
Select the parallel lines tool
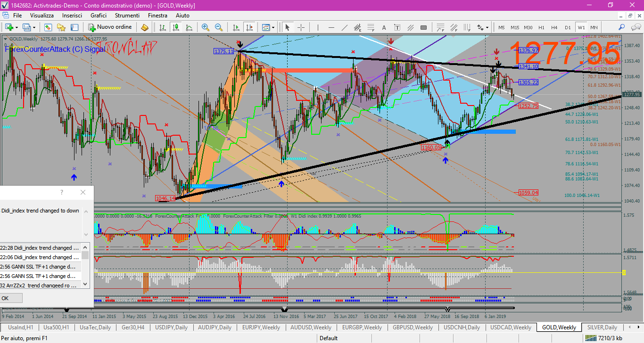[x=410, y=27]
